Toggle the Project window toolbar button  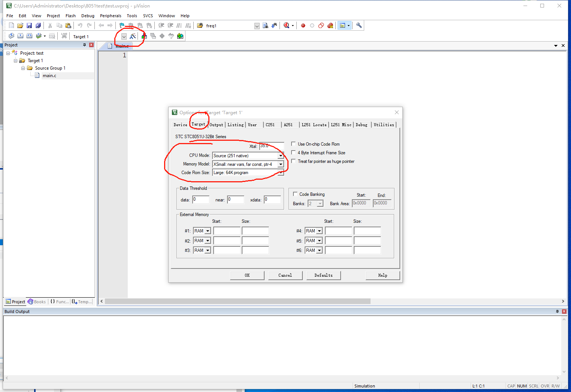[x=342, y=25]
